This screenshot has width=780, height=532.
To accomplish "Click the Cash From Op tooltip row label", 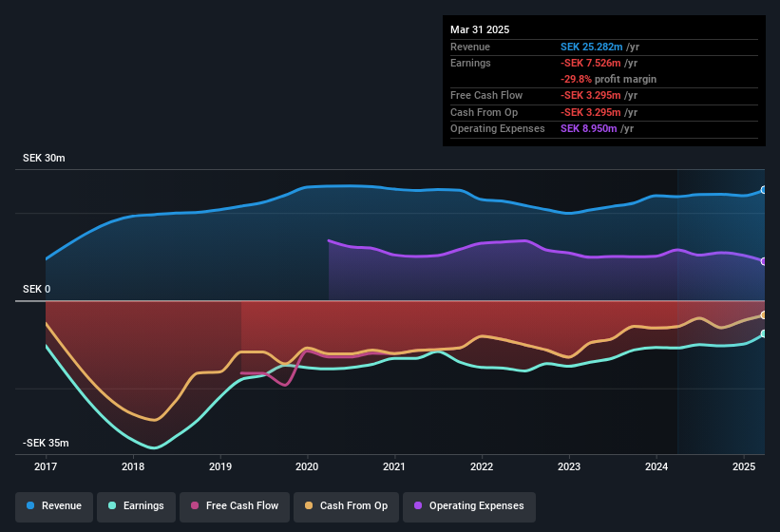I will click(484, 112).
